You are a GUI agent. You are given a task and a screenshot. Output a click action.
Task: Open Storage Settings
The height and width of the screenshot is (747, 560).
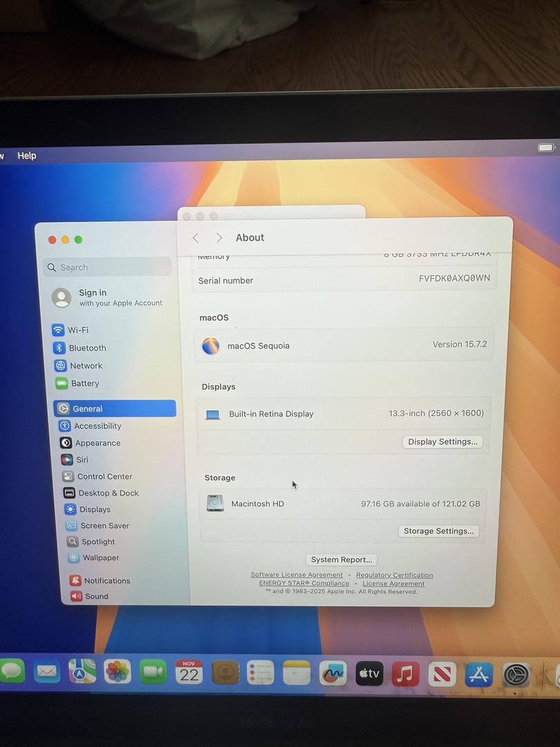point(438,531)
